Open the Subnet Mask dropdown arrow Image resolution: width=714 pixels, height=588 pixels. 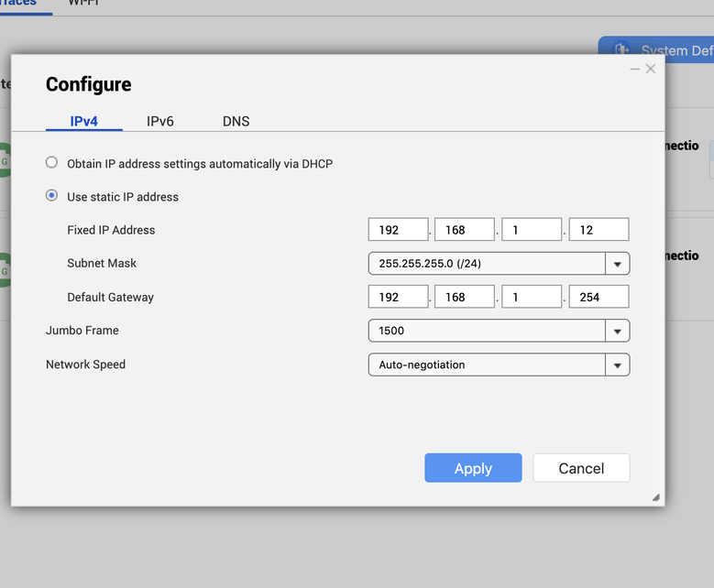coord(618,264)
